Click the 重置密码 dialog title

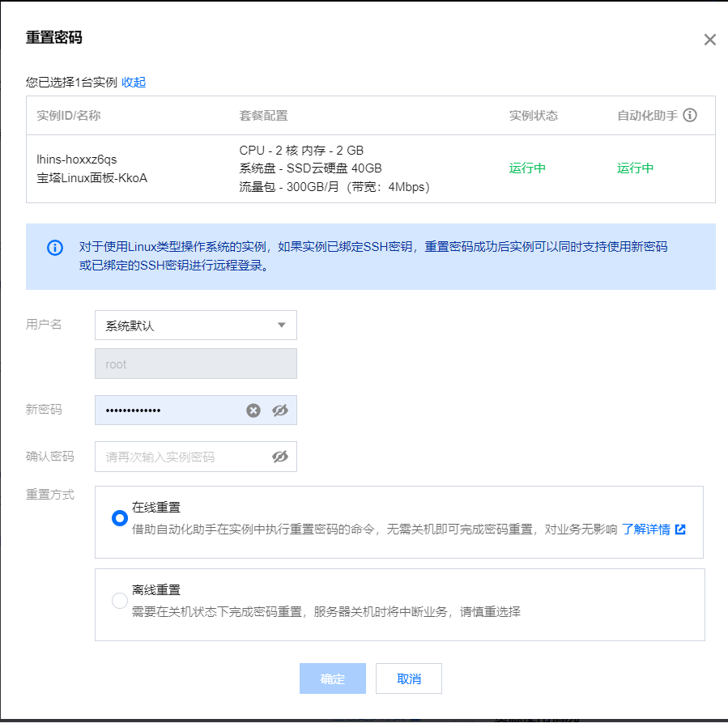click(x=54, y=37)
